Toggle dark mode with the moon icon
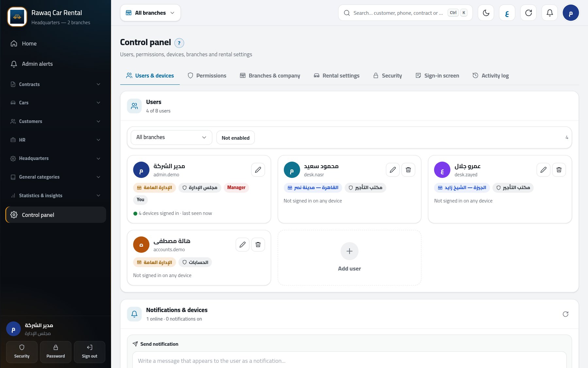 click(x=486, y=13)
